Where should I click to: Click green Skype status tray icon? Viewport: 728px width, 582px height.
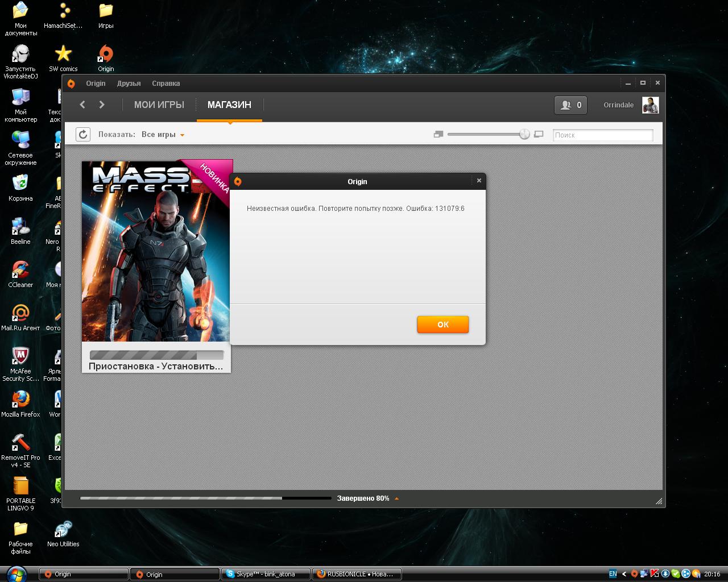pos(675,573)
